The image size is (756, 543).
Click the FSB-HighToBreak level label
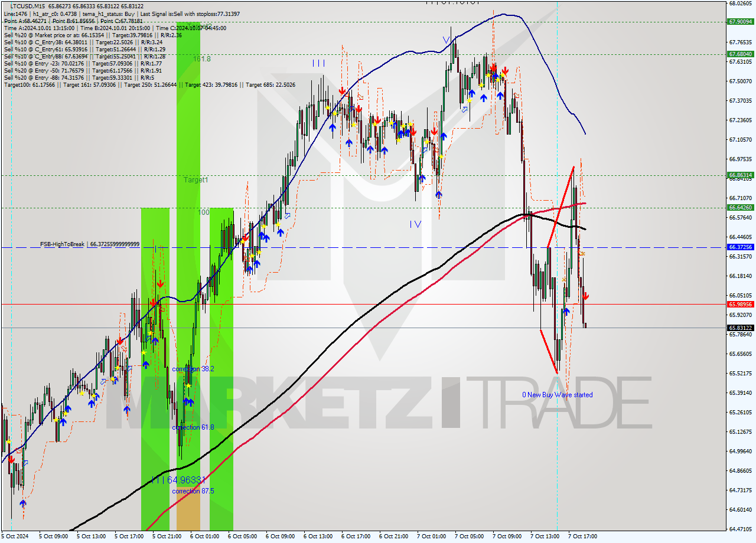90,244
